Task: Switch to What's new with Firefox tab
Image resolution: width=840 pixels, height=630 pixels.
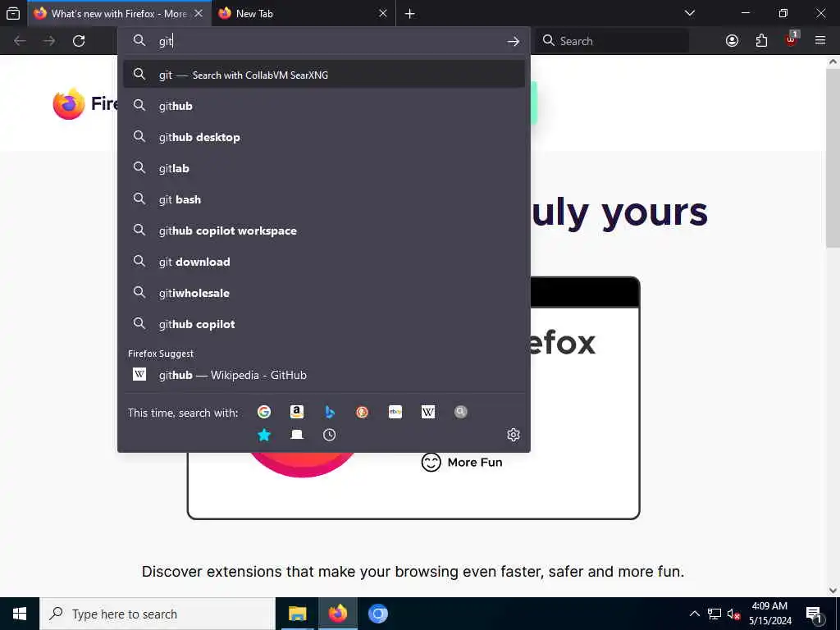Action: click(119, 13)
